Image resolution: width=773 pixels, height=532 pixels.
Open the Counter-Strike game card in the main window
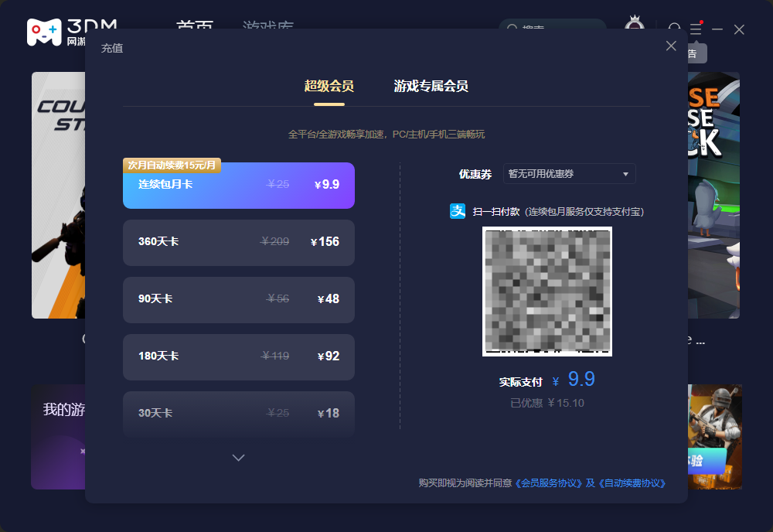tap(58, 196)
